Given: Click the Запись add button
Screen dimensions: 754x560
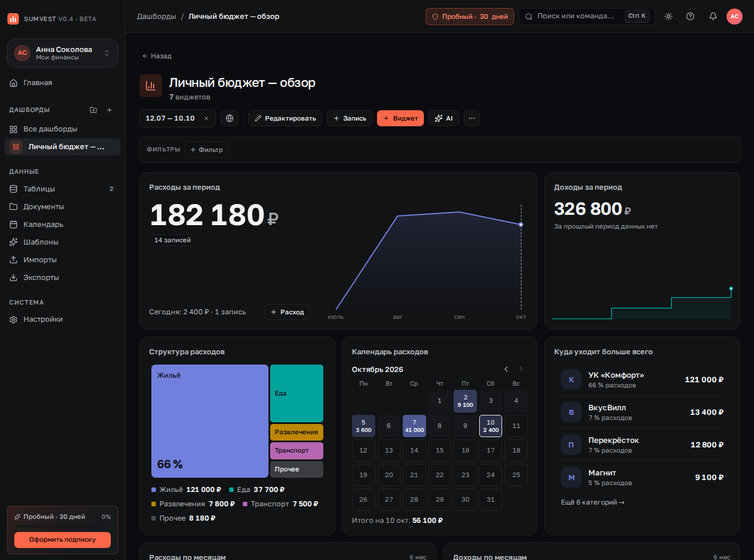Looking at the screenshot, I should [x=350, y=118].
